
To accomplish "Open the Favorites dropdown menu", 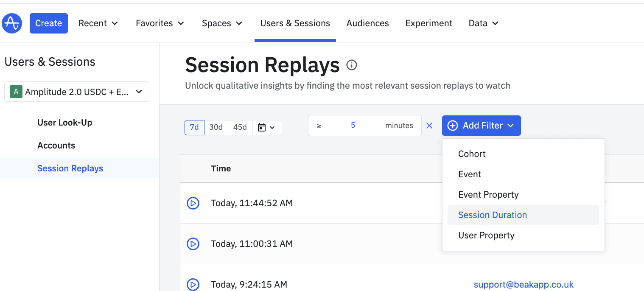I will (x=160, y=23).
